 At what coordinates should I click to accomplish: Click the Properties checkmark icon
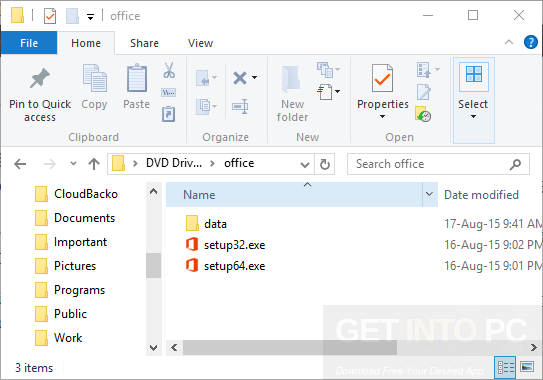[382, 78]
